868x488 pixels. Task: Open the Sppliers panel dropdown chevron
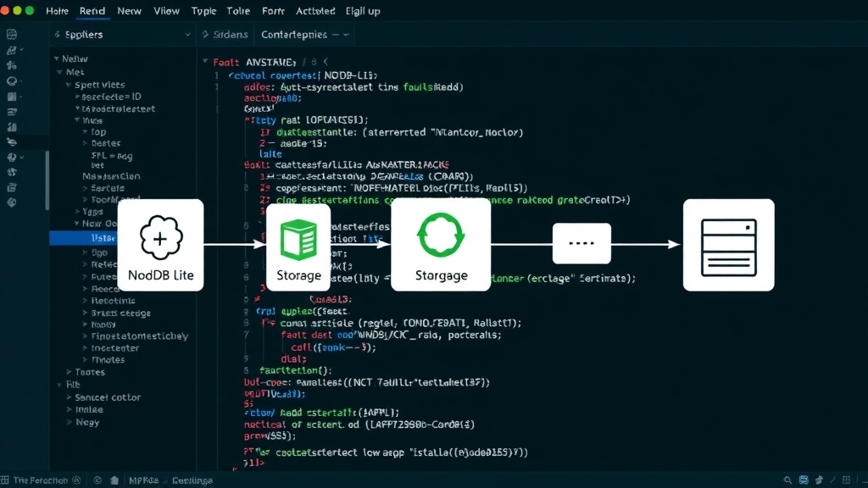(x=187, y=34)
